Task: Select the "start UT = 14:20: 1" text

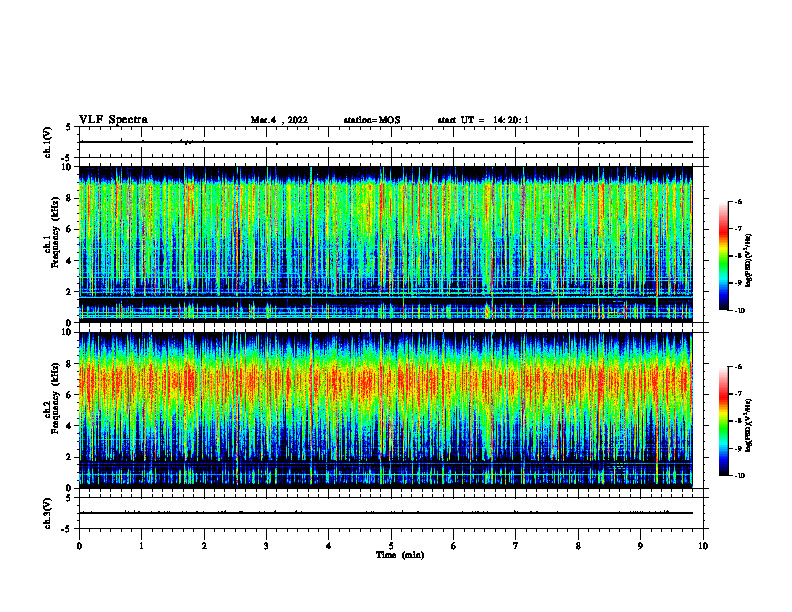Action: tap(483, 120)
